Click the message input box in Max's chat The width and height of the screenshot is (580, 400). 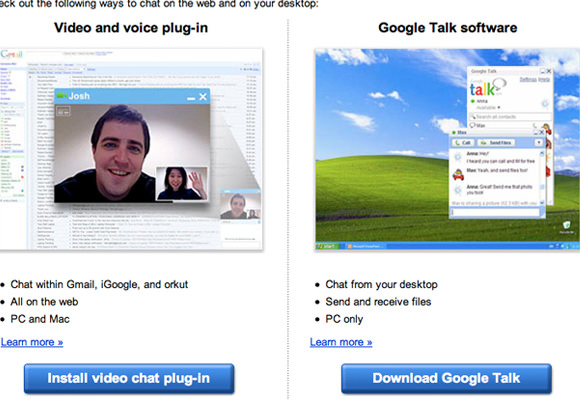click(x=495, y=212)
